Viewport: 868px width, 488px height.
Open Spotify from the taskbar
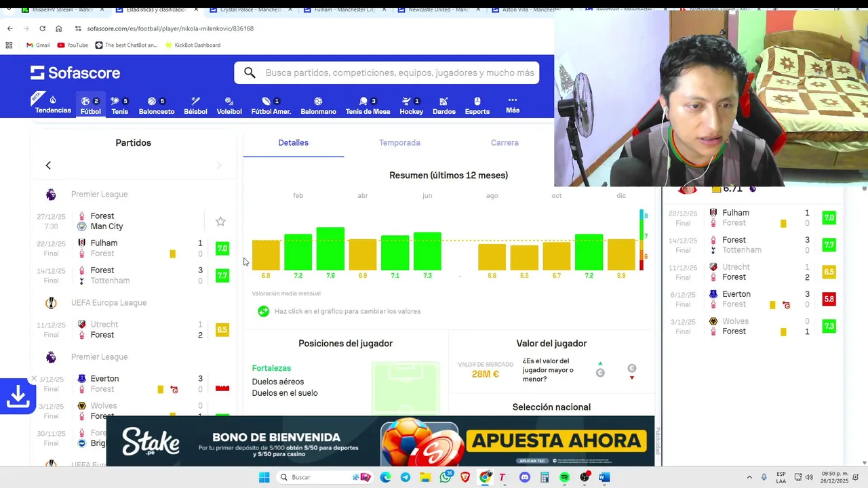(x=564, y=477)
